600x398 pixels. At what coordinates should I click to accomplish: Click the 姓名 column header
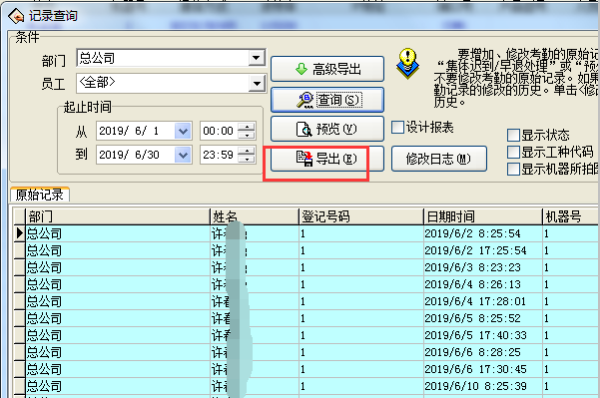254,217
